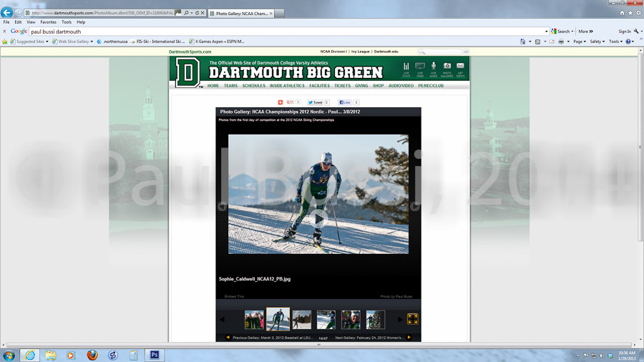Open the Safety dropdown in command bar
The height and width of the screenshot is (362, 644).
pyautogui.click(x=597, y=41)
